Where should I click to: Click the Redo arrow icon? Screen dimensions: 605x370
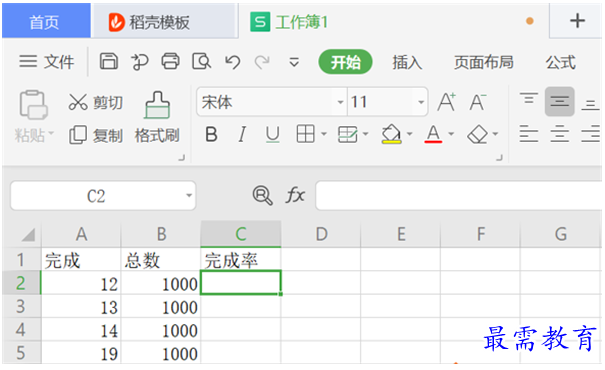[x=262, y=62]
